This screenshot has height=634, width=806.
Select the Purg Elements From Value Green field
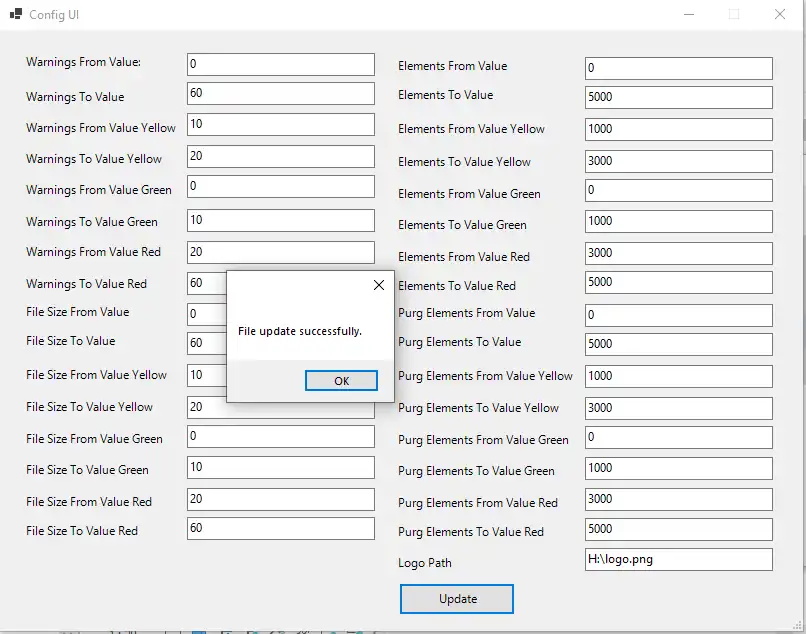(679, 437)
